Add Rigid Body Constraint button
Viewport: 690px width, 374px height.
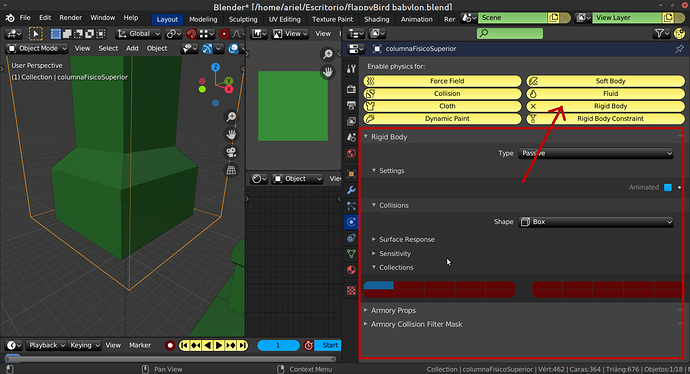606,119
